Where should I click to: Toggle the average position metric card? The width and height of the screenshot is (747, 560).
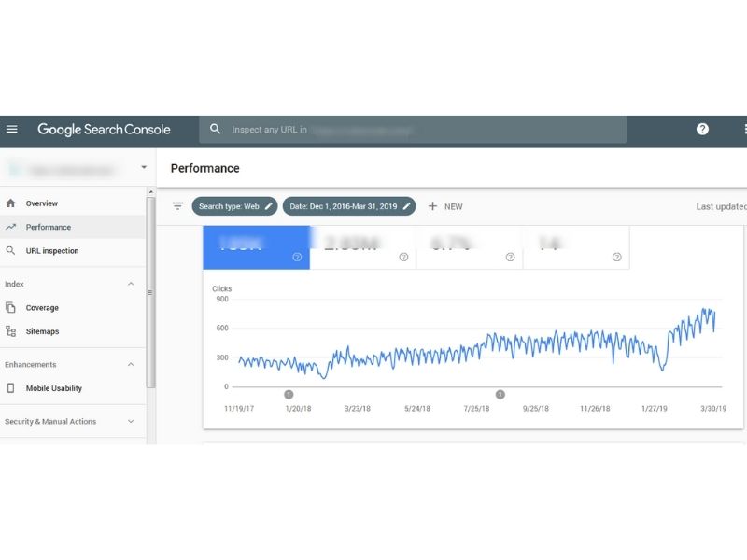576,247
